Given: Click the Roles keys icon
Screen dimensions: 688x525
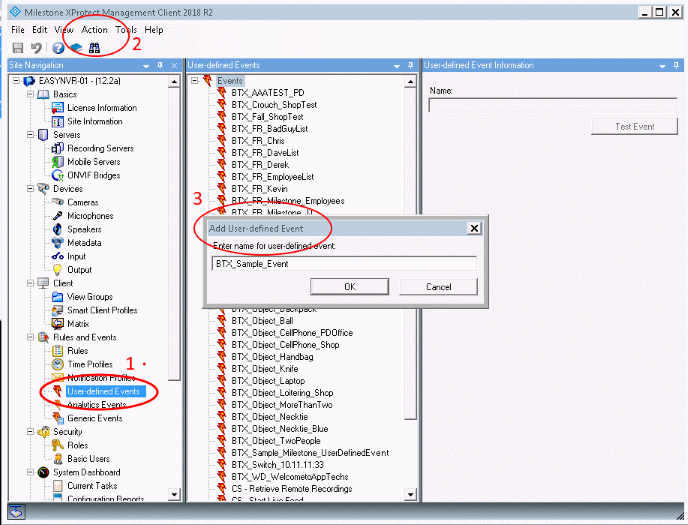Looking at the screenshot, I should point(57,445).
